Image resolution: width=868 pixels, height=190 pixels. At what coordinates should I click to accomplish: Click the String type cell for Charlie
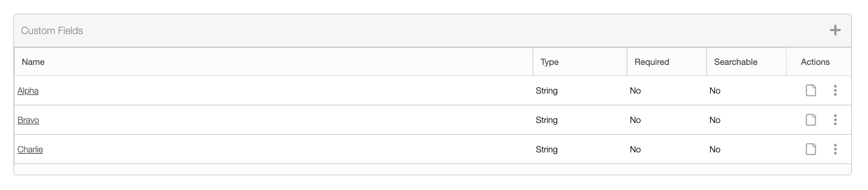pos(547,149)
